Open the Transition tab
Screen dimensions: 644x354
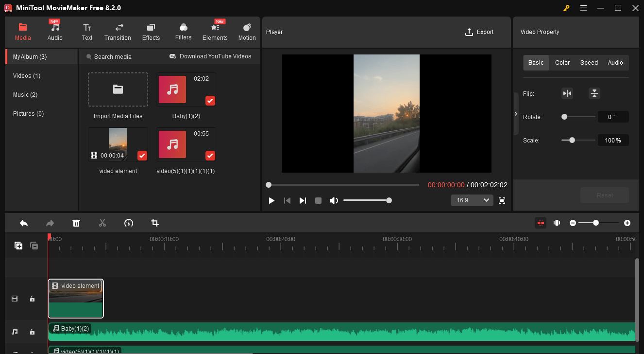pyautogui.click(x=118, y=32)
